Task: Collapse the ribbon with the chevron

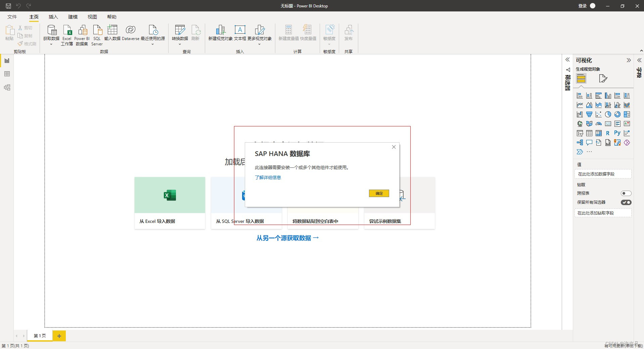Action: 641,51
